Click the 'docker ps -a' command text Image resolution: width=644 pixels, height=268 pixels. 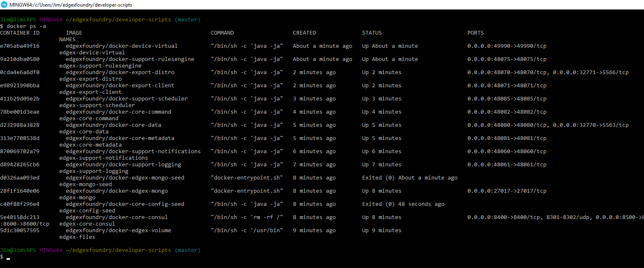(x=26, y=26)
